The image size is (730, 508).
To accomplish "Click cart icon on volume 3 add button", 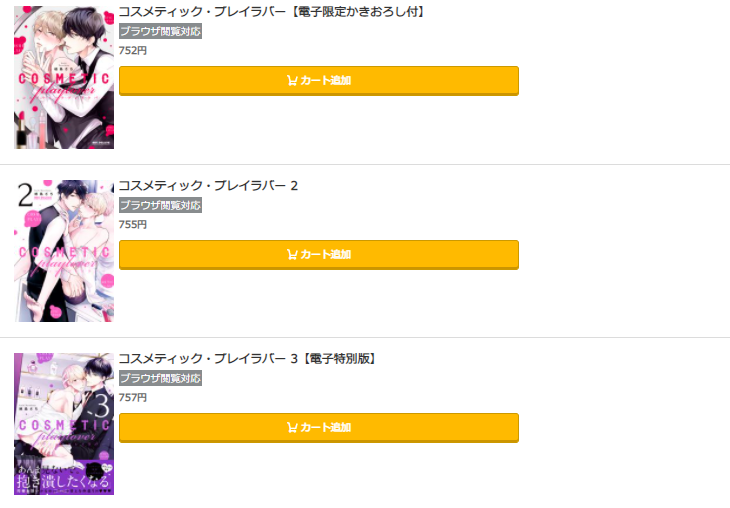I will click(292, 427).
